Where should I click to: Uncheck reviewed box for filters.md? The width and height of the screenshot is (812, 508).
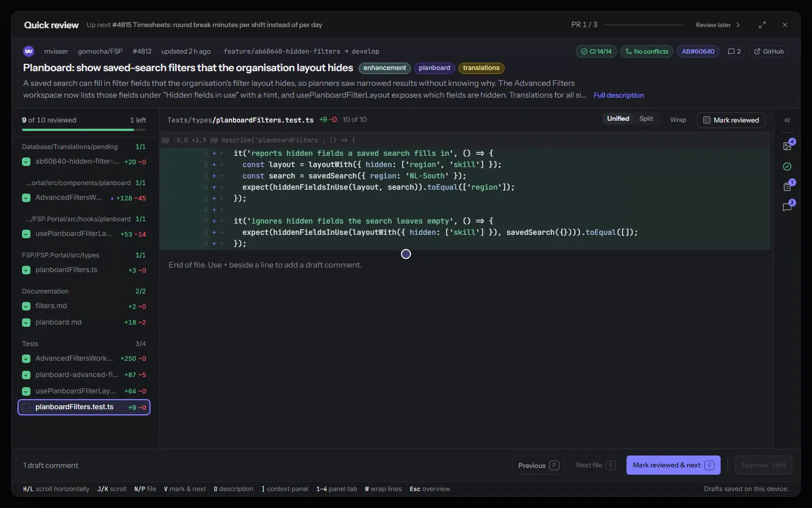pyautogui.click(x=26, y=306)
